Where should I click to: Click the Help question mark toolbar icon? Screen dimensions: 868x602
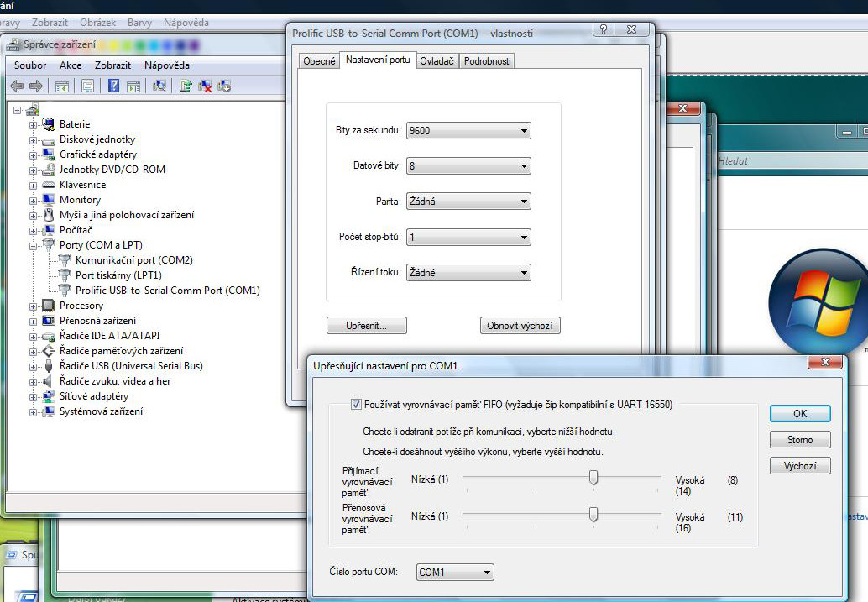113,86
